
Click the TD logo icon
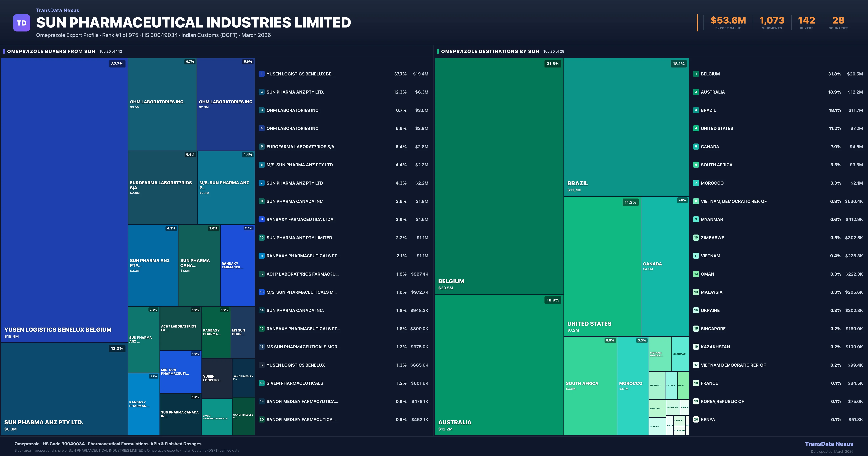[x=22, y=23]
